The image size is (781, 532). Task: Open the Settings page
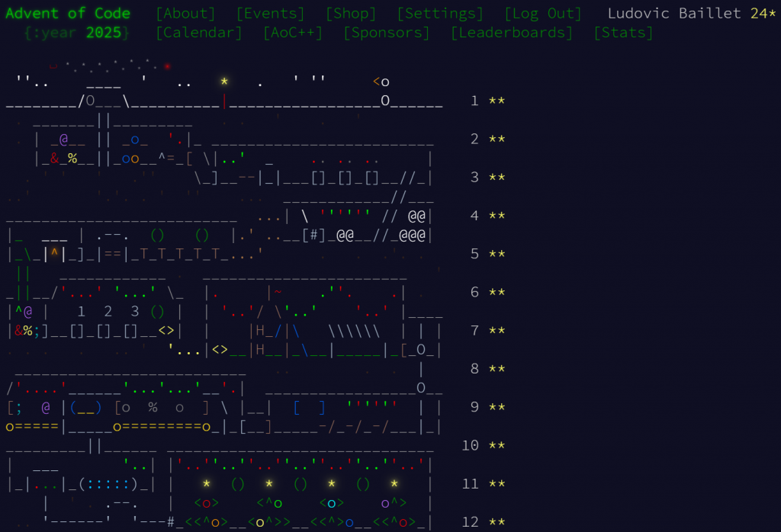(440, 13)
